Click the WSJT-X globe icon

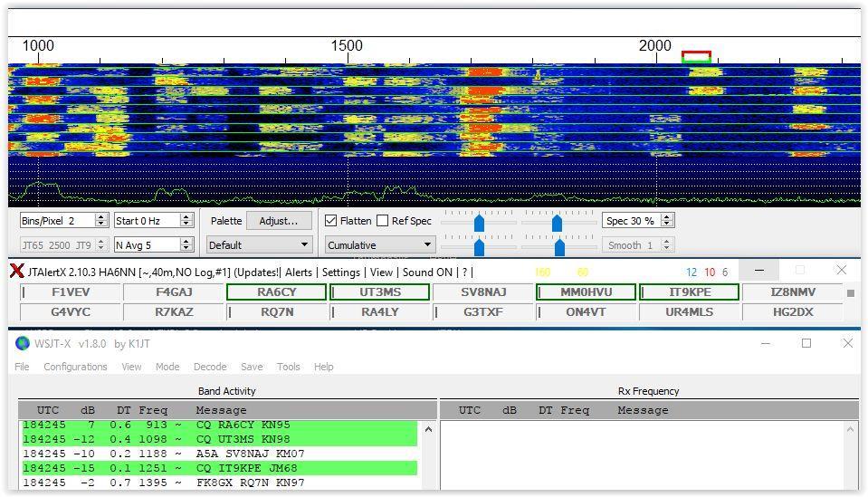22,344
